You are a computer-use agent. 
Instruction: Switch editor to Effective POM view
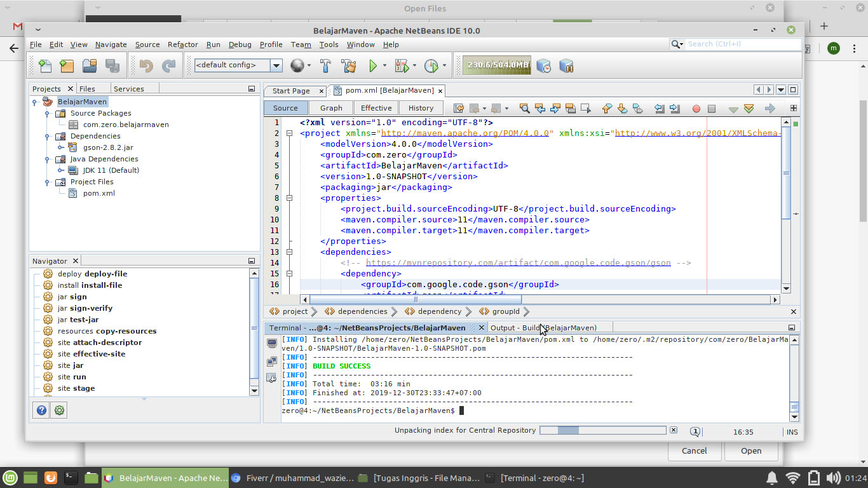[376, 108]
